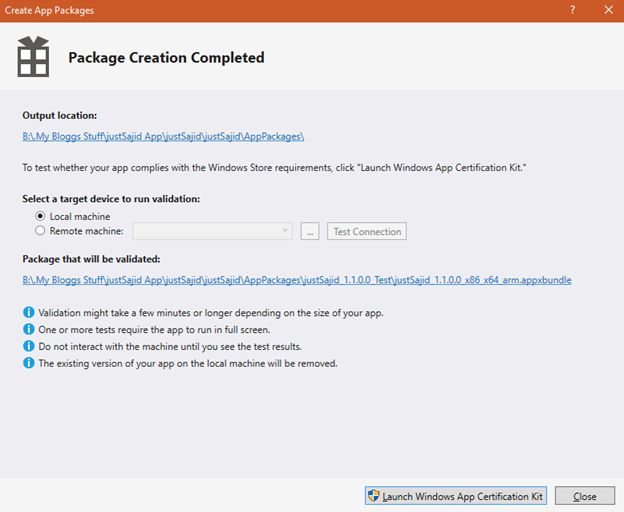The image size is (624, 512).
Task: Click the Package Creation Completed heading
Action: [166, 58]
